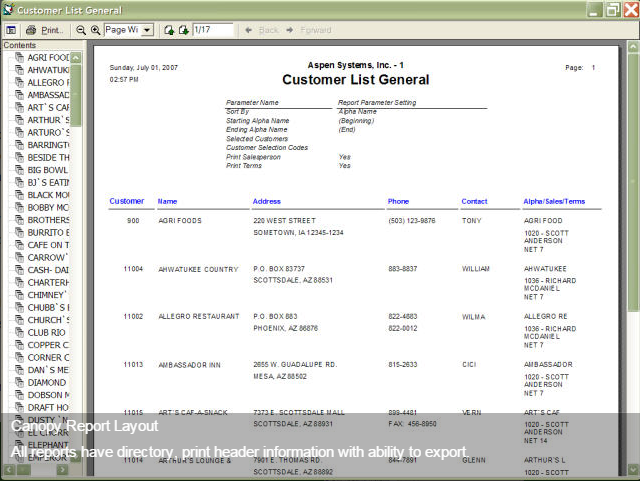Go to previous page icon
This screenshot has width=640, height=481.
coord(169,30)
